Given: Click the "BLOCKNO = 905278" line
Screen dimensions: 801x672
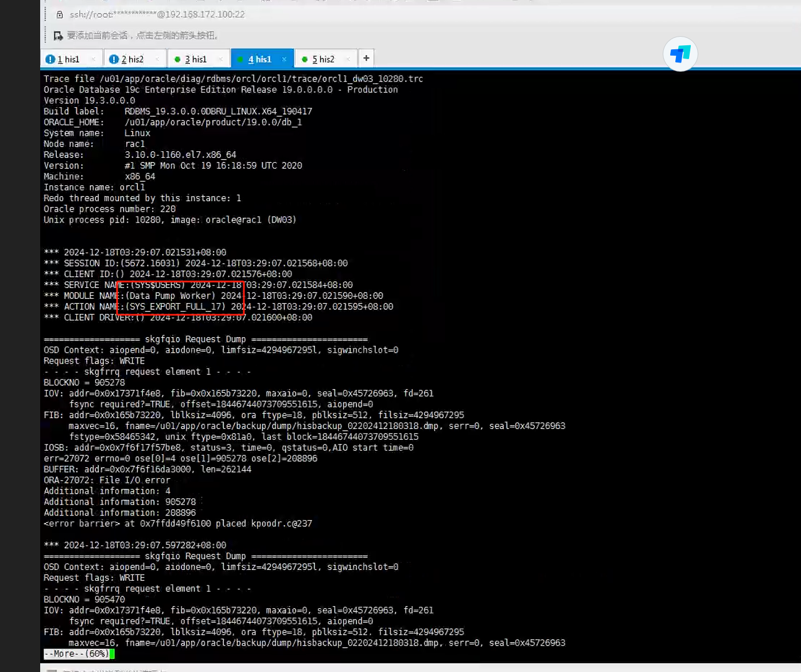Looking at the screenshot, I should 84,382.
